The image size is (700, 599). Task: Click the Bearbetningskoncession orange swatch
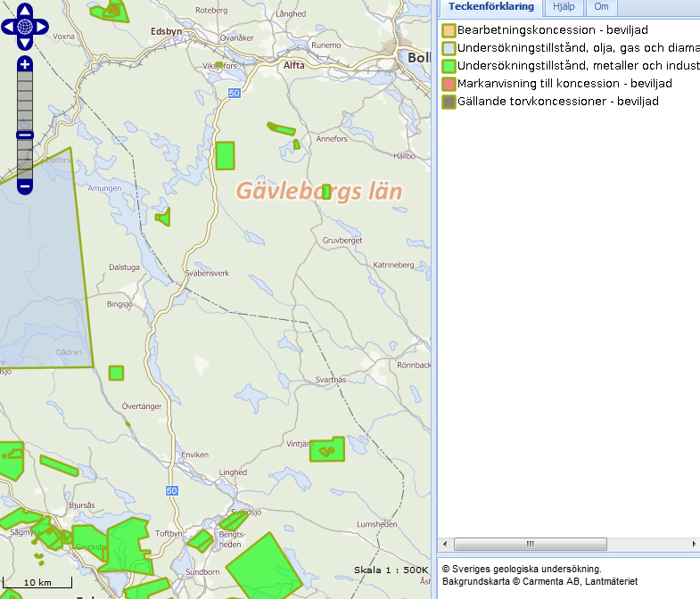point(449,30)
